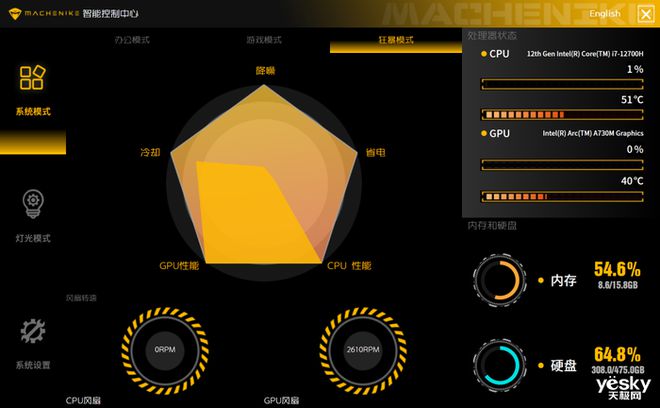Switch to 办公模式 tab
Screen dimensions: 660x408
pyautogui.click(x=132, y=40)
